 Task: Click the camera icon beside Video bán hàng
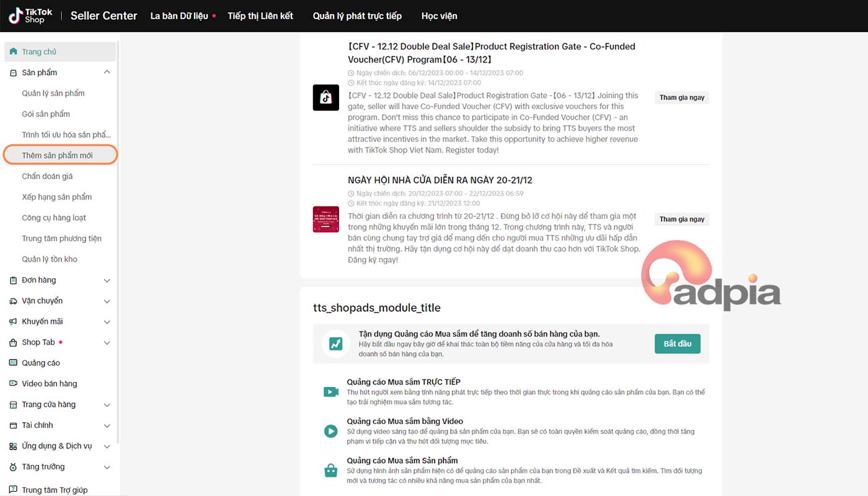[14, 384]
